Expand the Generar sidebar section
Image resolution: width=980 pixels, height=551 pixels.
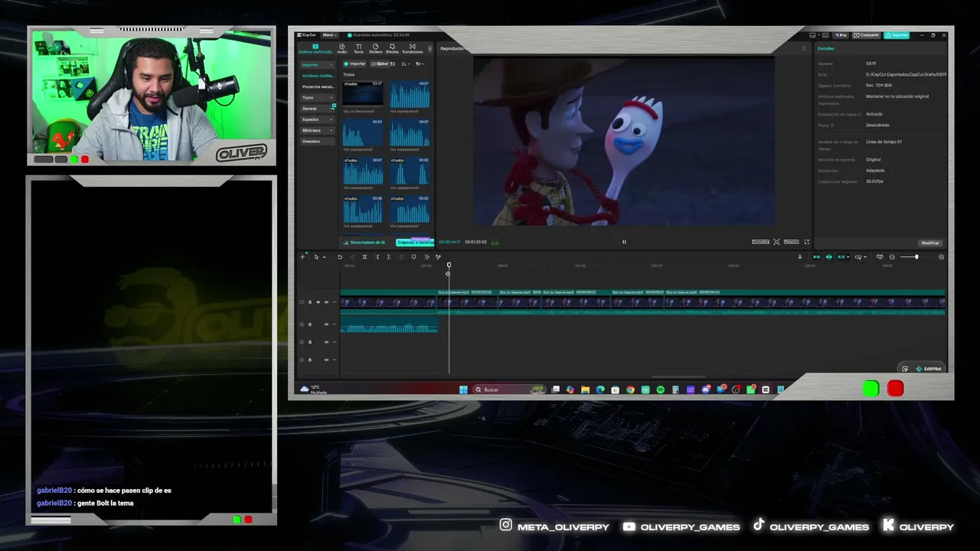coord(317,109)
